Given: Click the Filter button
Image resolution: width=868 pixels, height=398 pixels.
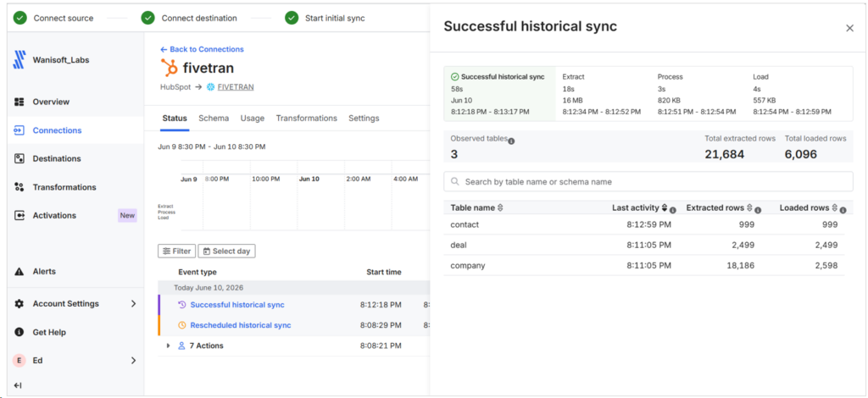Looking at the screenshot, I should pos(176,251).
